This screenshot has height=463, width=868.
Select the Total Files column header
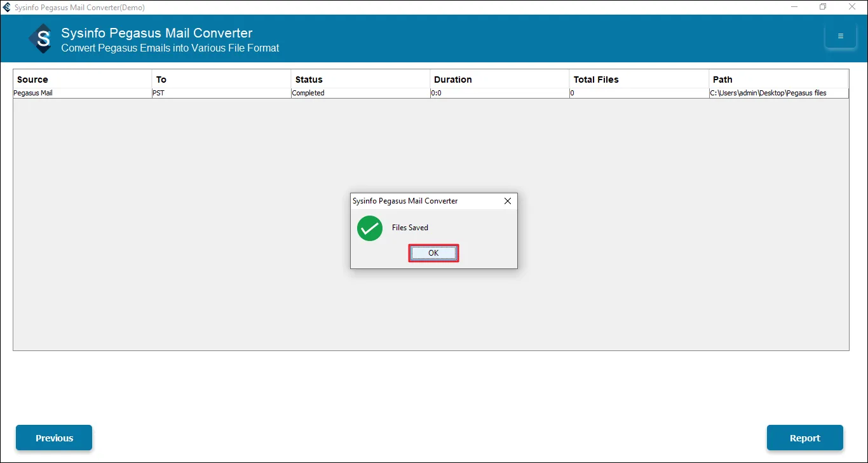639,79
